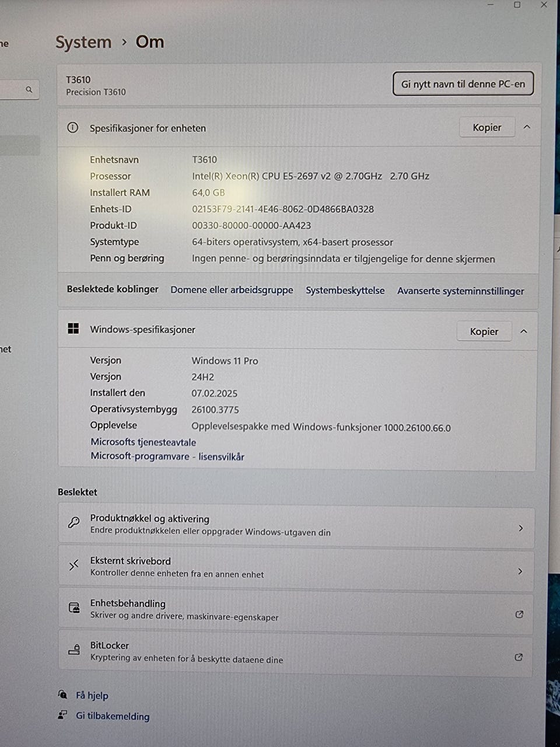Screen dimensions: 560x747
Task: Click the Få hjelp headset icon
Action: click(x=62, y=694)
